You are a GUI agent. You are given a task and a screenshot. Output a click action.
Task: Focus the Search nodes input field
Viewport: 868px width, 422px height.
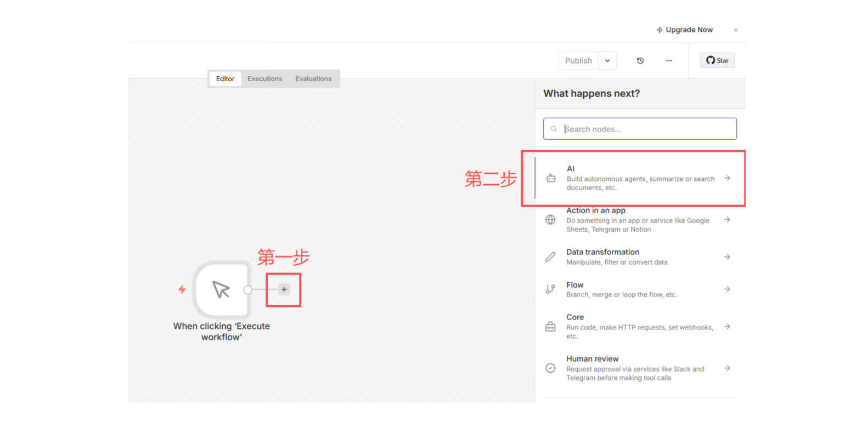[640, 129]
